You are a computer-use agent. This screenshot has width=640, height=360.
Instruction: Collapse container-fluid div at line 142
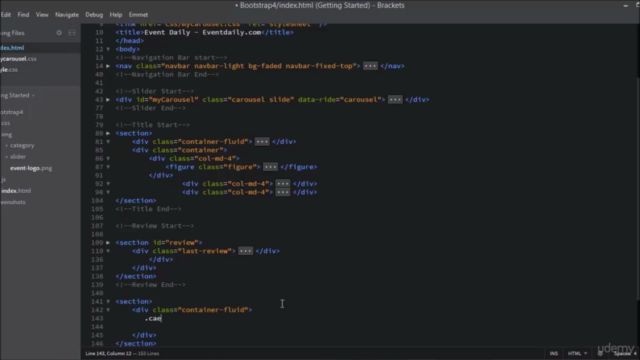pyautogui.click(x=108, y=310)
